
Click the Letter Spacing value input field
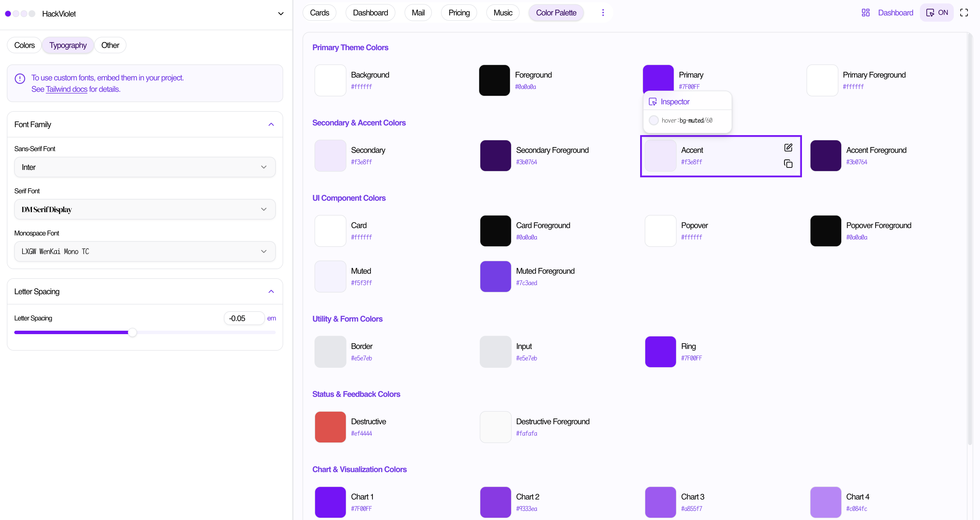(x=244, y=318)
